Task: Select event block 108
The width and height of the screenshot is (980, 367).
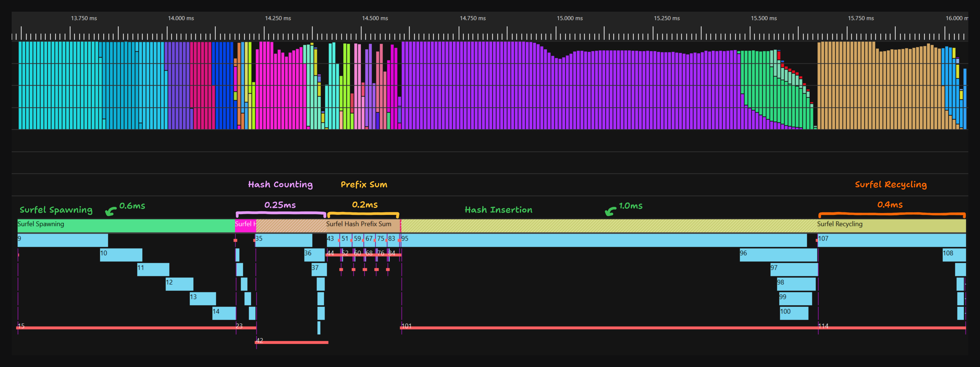Action: (954, 255)
